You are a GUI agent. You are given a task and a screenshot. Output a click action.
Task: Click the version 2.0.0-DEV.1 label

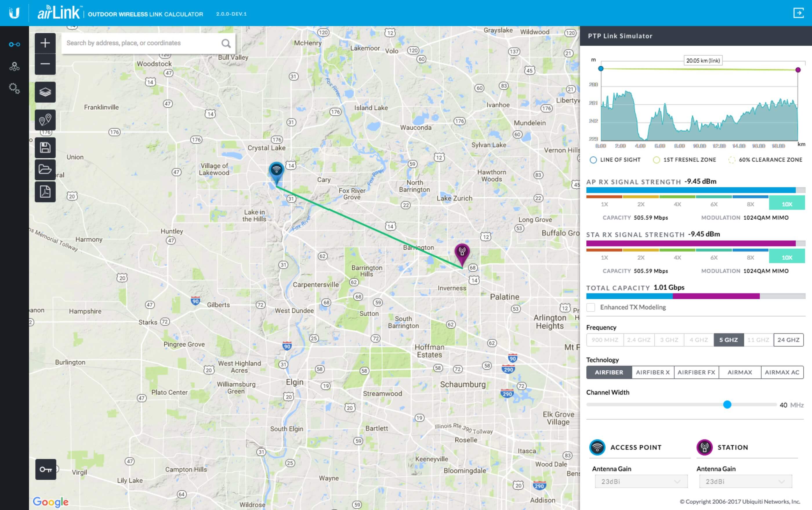(x=231, y=14)
